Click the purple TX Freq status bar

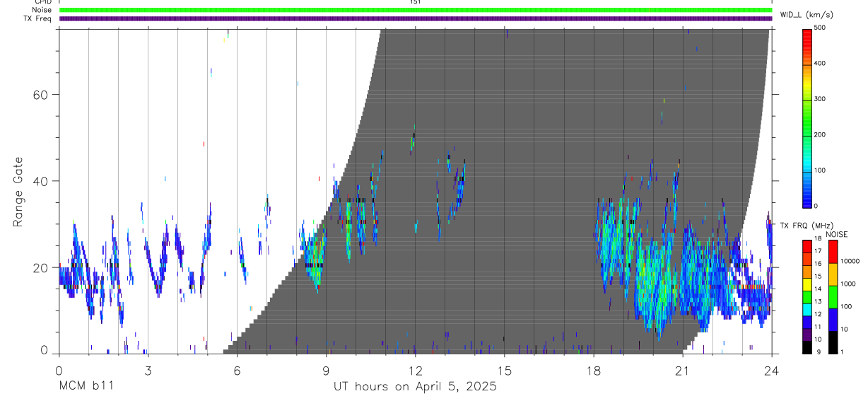(x=416, y=18)
